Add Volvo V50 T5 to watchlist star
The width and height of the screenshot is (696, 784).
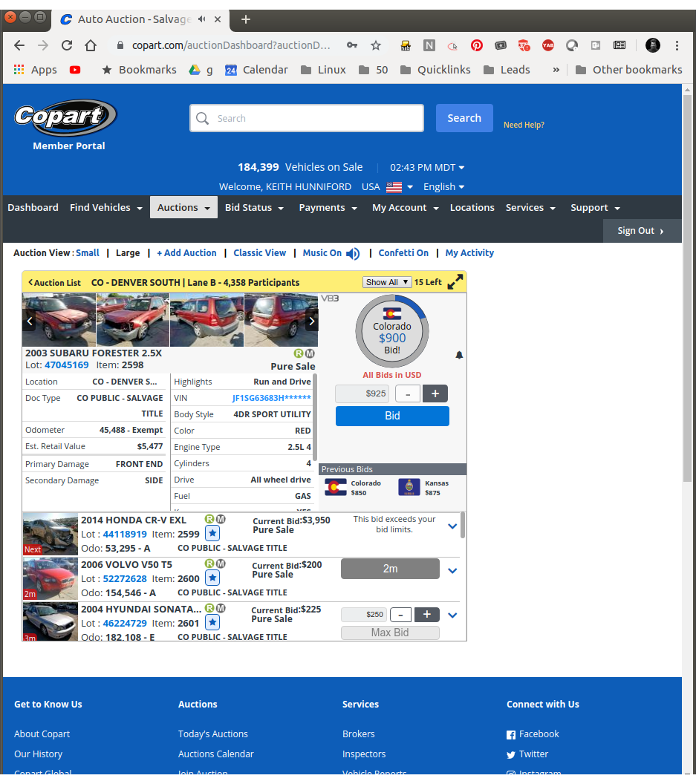pos(212,578)
